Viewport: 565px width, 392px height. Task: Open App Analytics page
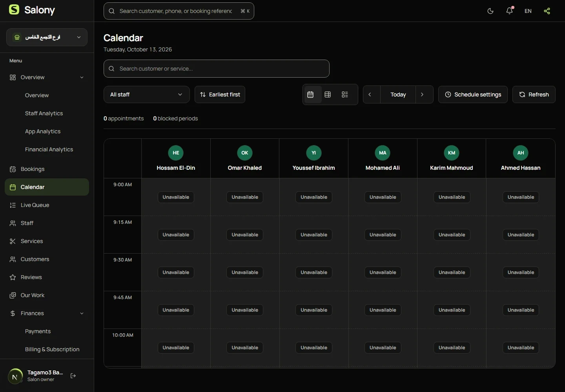click(x=43, y=131)
